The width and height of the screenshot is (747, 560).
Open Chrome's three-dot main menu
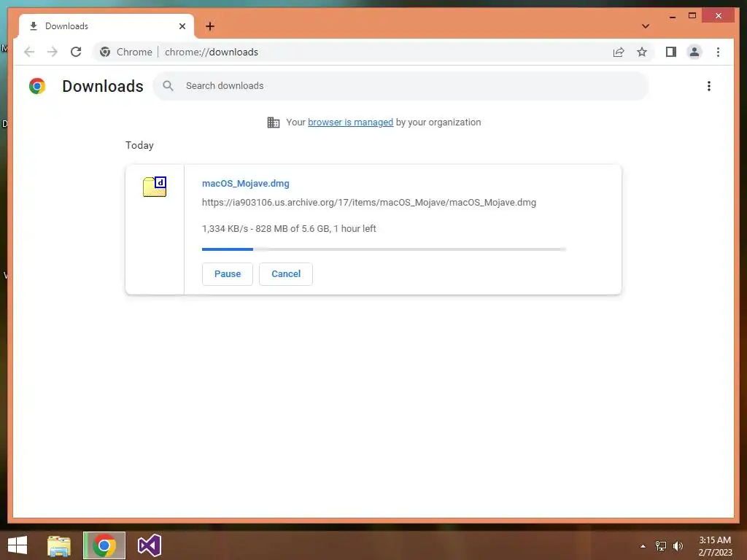718,52
